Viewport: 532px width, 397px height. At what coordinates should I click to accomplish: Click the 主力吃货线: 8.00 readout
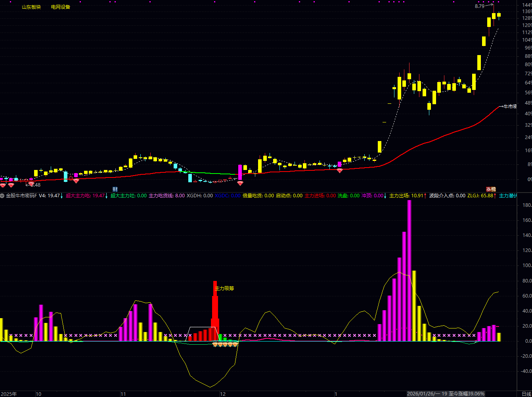click(166, 196)
